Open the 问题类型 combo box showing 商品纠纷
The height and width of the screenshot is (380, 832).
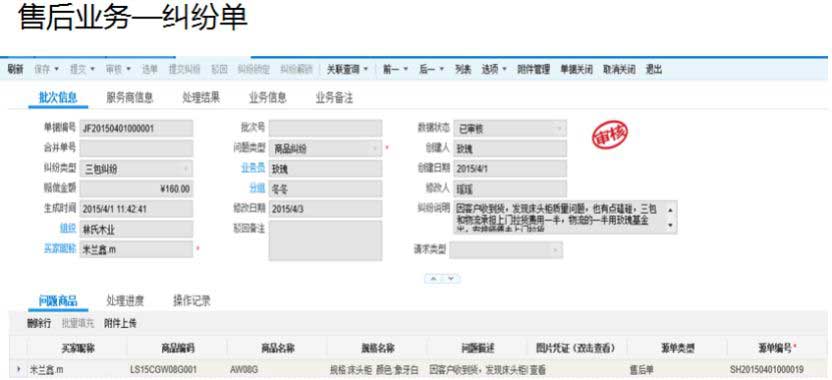tap(325, 149)
